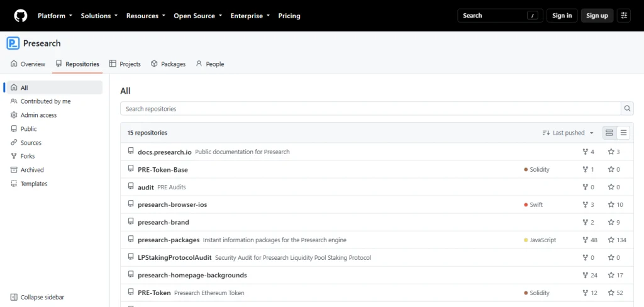Expand the Open Source menu
This screenshot has width=644, height=307.
(x=198, y=16)
